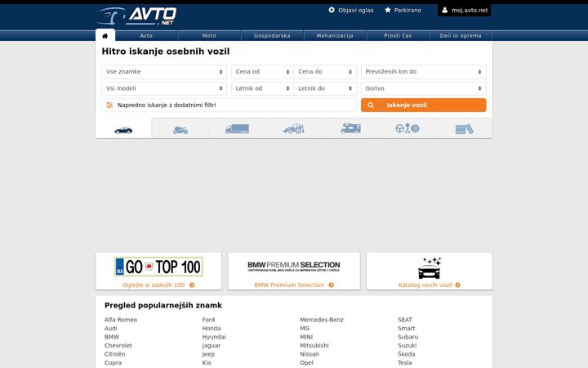The image size is (588, 368).
Task: Open the BMW Premium Selection banner logo
Action: pyautogui.click(x=294, y=267)
